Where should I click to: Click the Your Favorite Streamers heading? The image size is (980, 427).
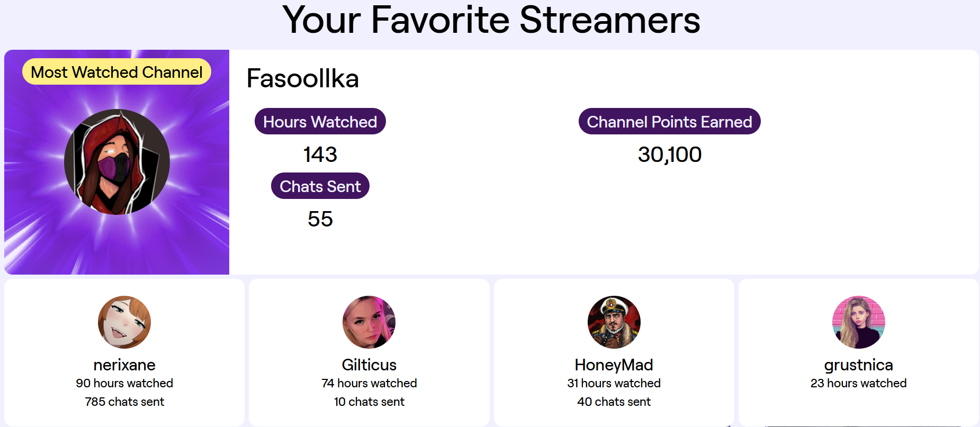click(491, 20)
